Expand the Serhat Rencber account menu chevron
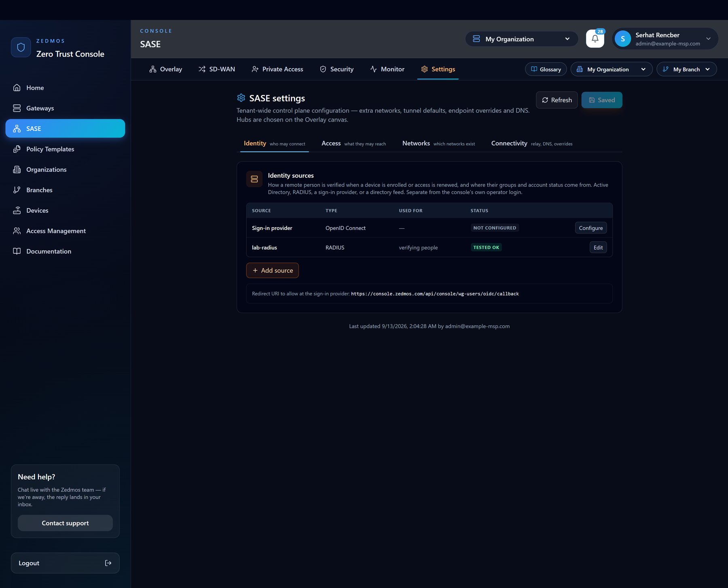 click(x=709, y=39)
